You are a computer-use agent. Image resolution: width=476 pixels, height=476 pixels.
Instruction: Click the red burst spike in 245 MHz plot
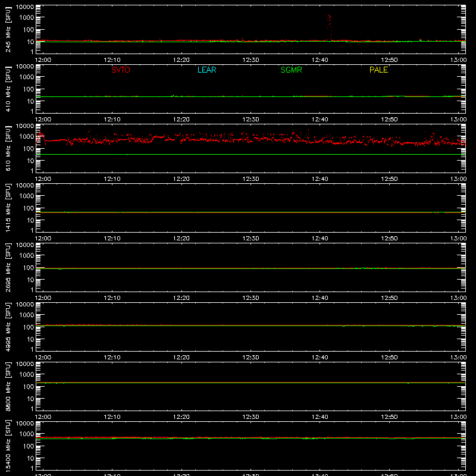329,27
